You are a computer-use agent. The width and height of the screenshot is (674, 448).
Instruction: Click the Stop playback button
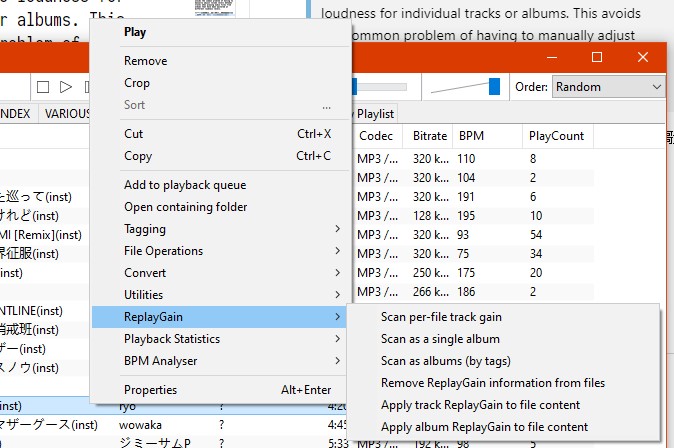click(x=43, y=87)
